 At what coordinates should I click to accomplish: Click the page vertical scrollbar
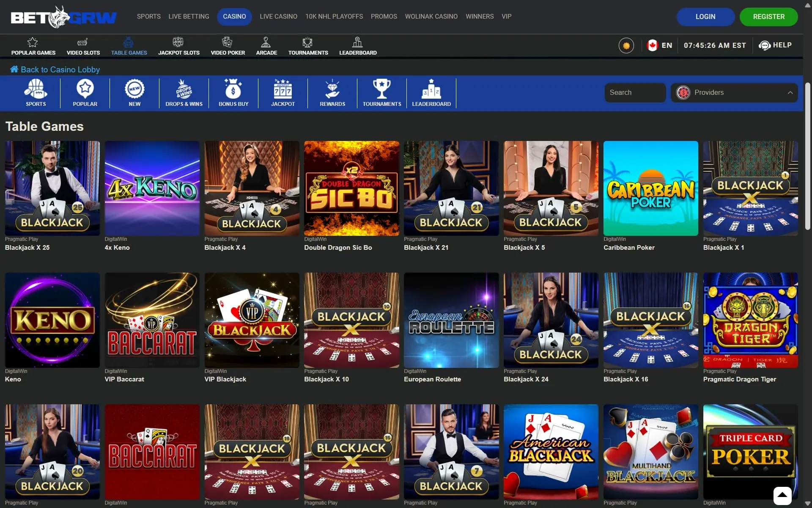[x=807, y=157]
